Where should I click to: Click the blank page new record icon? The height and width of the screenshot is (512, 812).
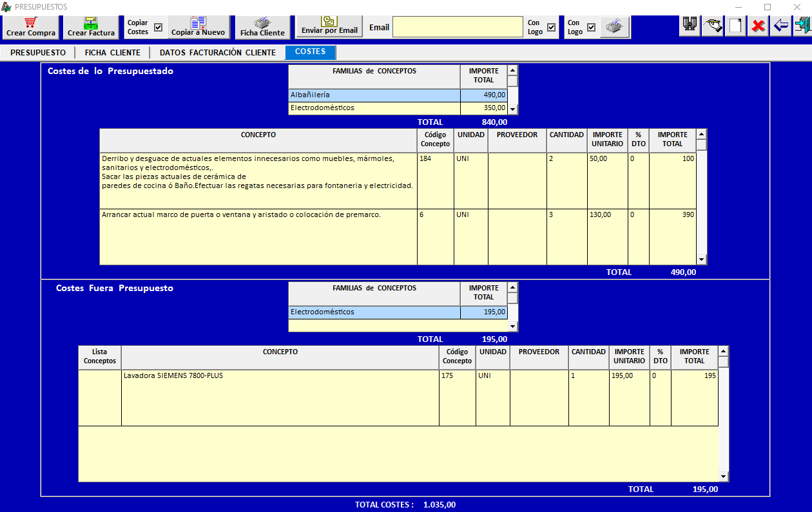[x=735, y=26]
